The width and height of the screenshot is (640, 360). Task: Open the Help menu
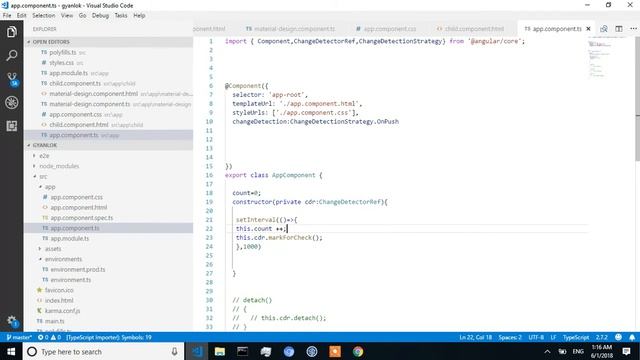pos(139,16)
